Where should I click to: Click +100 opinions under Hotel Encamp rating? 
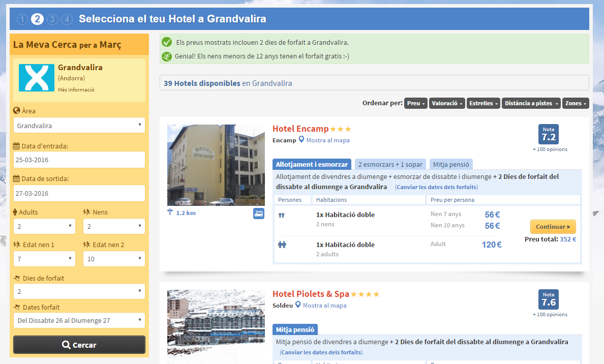point(550,149)
